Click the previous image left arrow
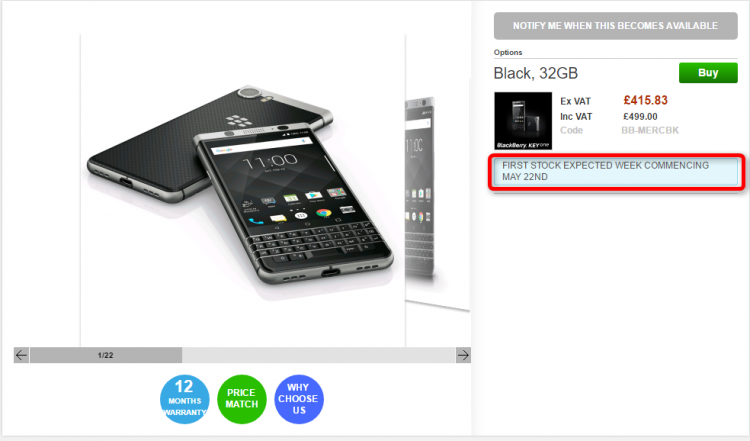The height and width of the screenshot is (441, 750). 21,355
